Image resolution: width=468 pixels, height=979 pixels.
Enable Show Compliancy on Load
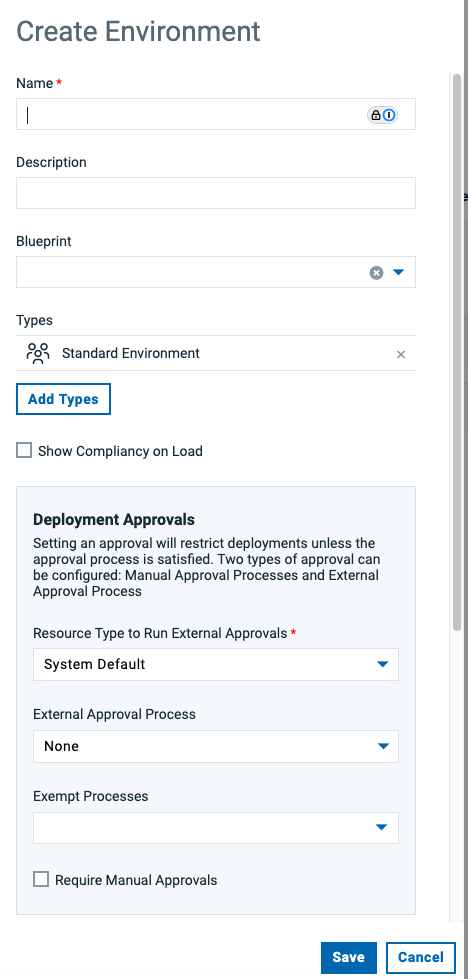[24, 450]
